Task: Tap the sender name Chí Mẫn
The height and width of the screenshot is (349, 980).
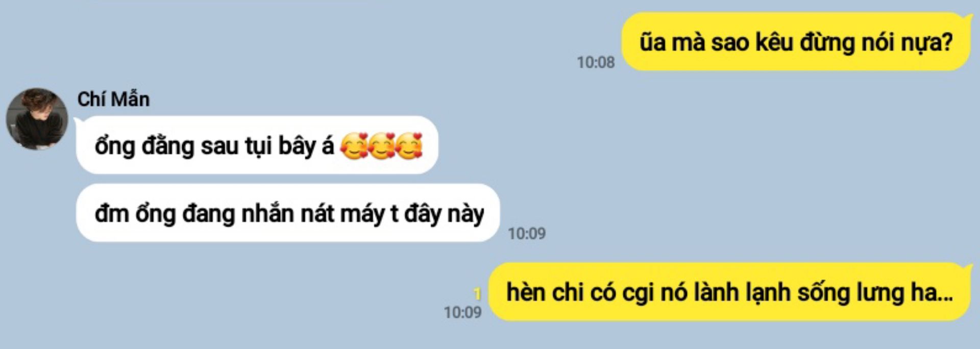Action: [113, 99]
